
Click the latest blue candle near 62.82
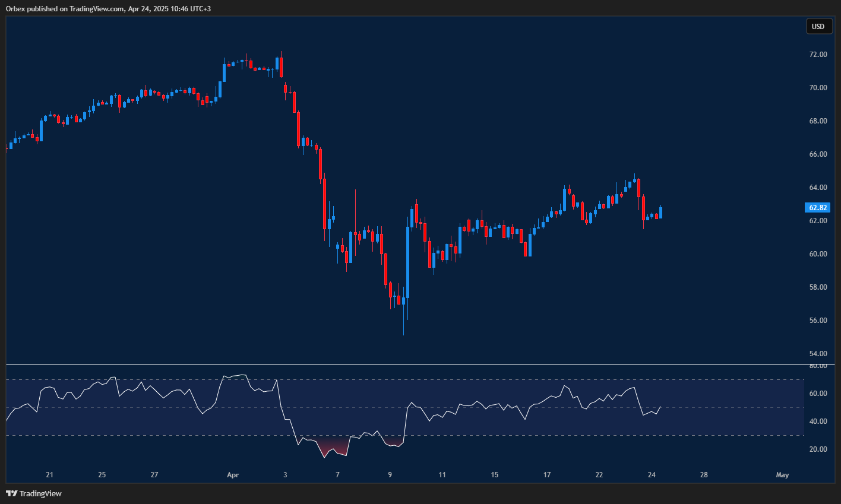click(660, 213)
